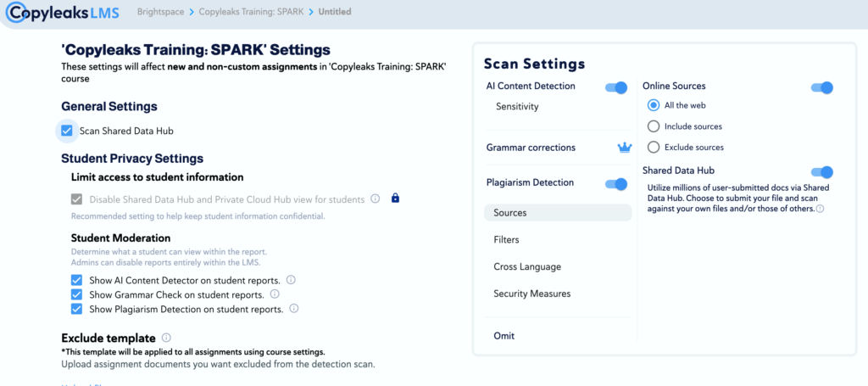The image size is (868, 386).
Task: Switch off the Online Sources toggle
Action: pos(822,87)
